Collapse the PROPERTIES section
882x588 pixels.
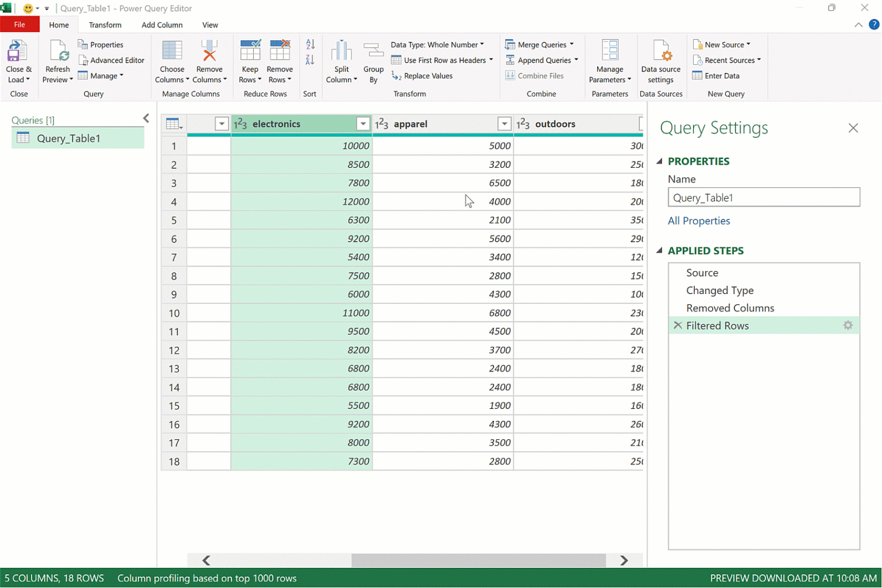(659, 161)
